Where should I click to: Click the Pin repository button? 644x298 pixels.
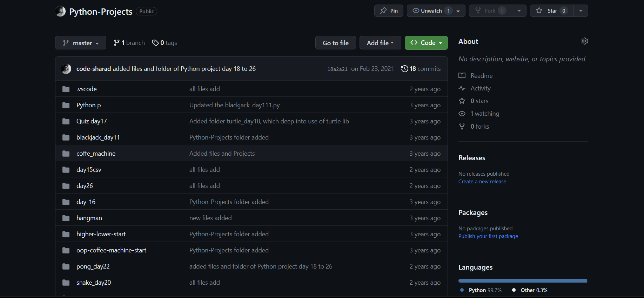(x=389, y=11)
